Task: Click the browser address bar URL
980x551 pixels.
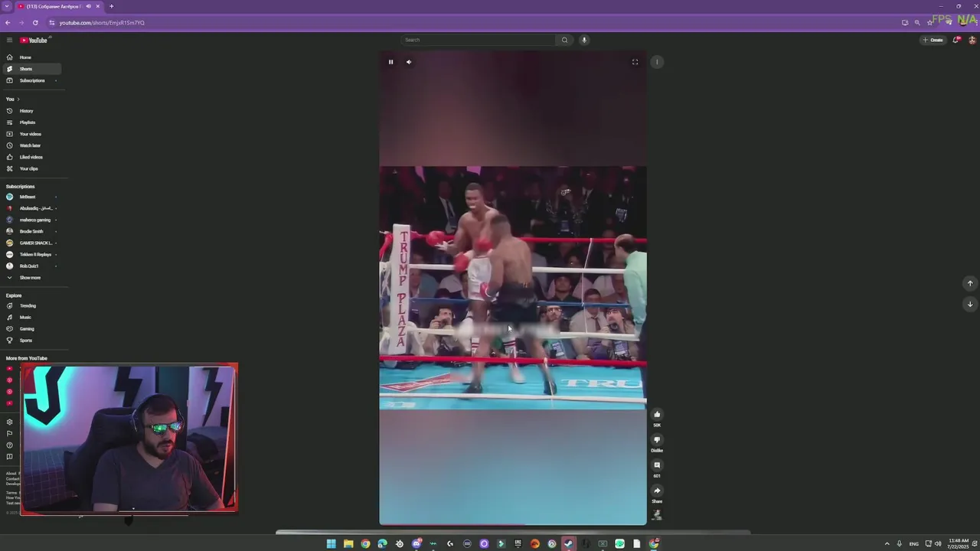Action: pyautogui.click(x=102, y=23)
